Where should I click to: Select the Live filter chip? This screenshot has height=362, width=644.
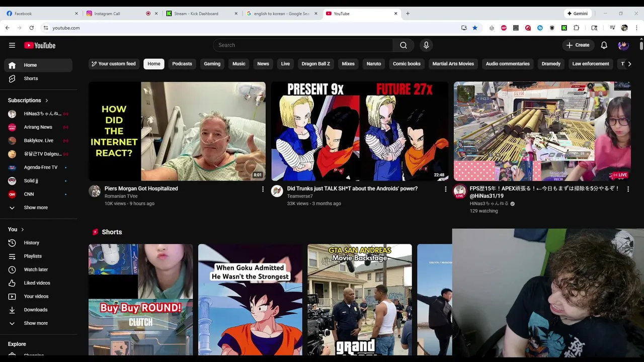[285, 64]
